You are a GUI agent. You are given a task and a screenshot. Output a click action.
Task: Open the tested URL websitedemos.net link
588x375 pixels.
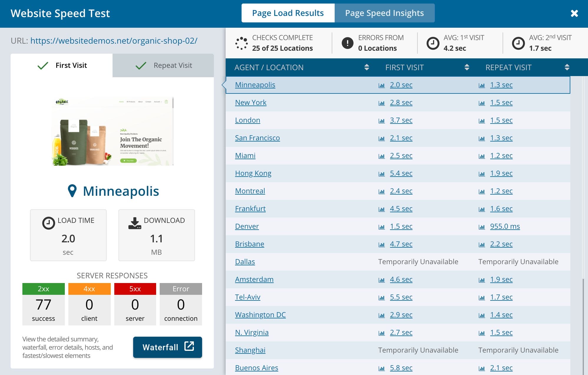[114, 41]
